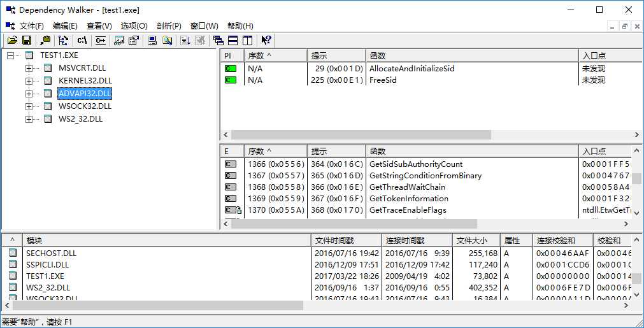Sort imports by 函数 column header
The image size is (644, 328).
pos(472,55)
